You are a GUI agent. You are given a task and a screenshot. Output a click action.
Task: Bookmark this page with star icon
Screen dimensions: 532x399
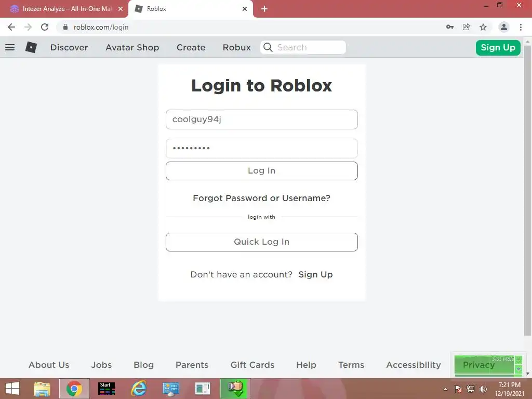(x=483, y=27)
